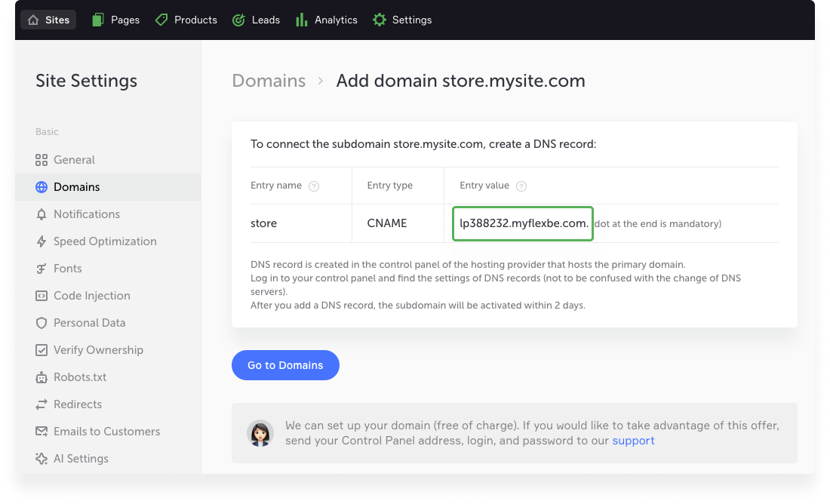The width and height of the screenshot is (830, 504).
Task: Open the Fonts settings
Action: point(67,269)
